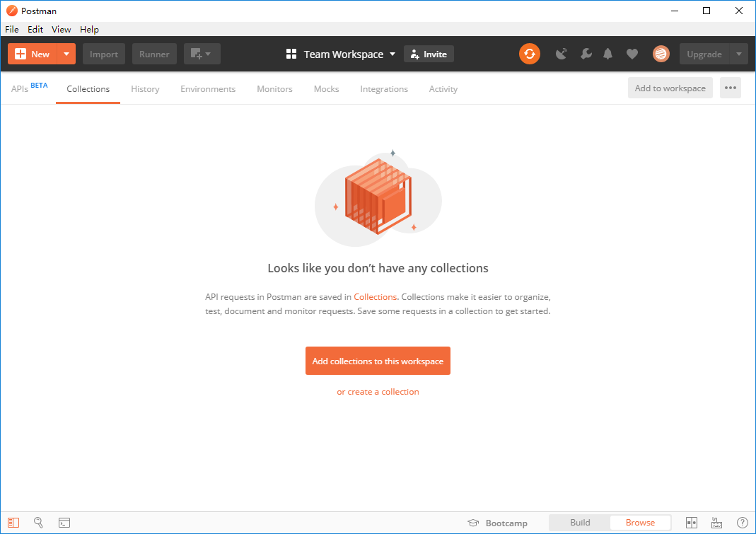Click the heart icon in the header
Viewport: 756px width, 534px height.
[x=632, y=54]
